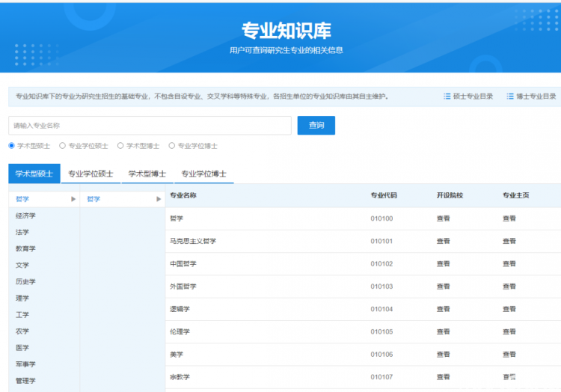View 专业主页 for 马克思主义哲学
The width and height of the screenshot is (561, 392).
point(509,241)
